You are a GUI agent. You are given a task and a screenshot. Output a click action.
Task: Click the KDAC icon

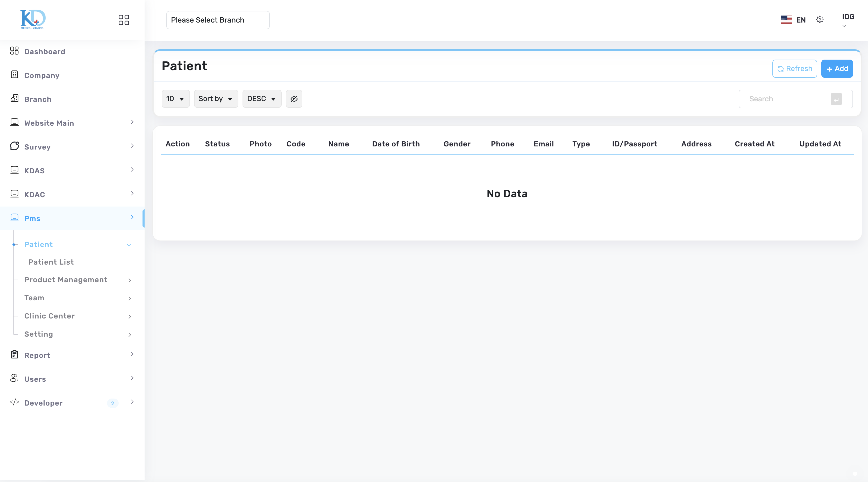(x=14, y=194)
